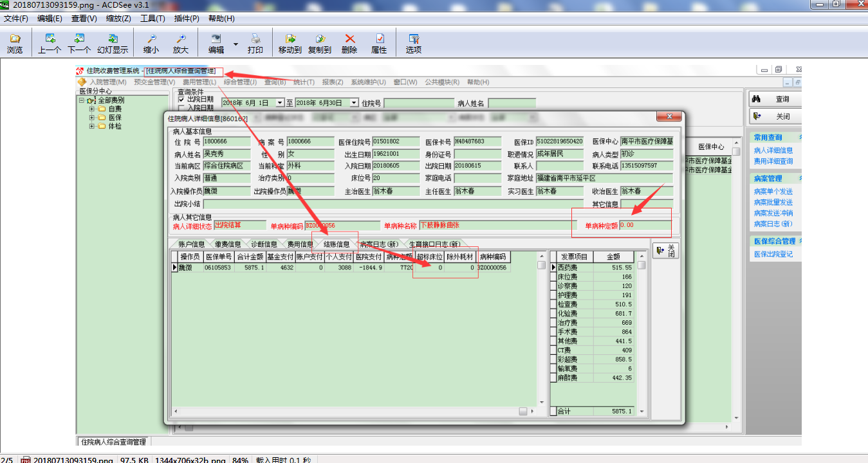Viewport: 868px width, 463px height.
Task: Open the end date dropdown 2018年6月30日
Action: pos(354,103)
